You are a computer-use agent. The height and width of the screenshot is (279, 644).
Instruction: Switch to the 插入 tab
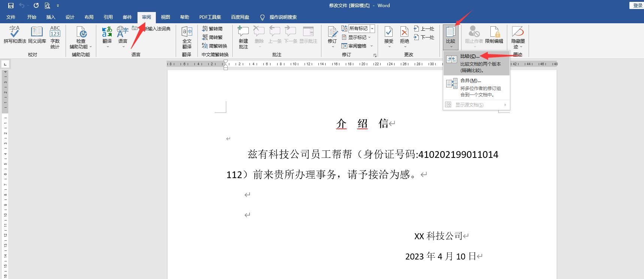(51, 17)
